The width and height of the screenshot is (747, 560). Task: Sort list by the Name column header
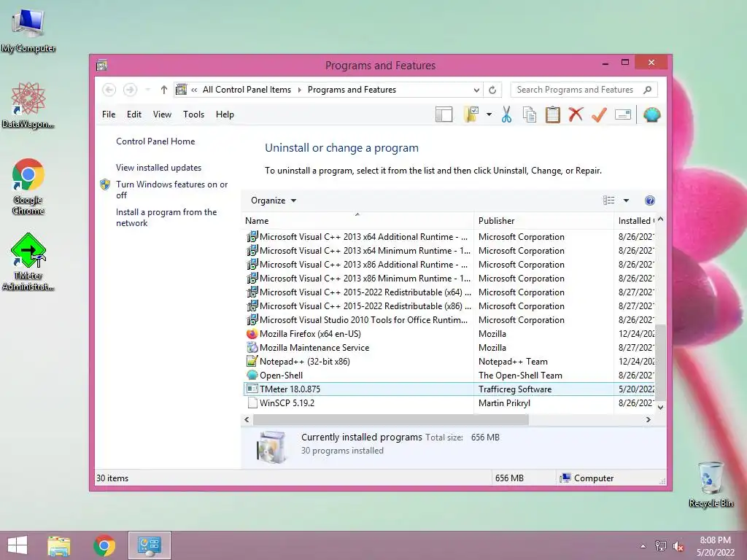coord(358,220)
